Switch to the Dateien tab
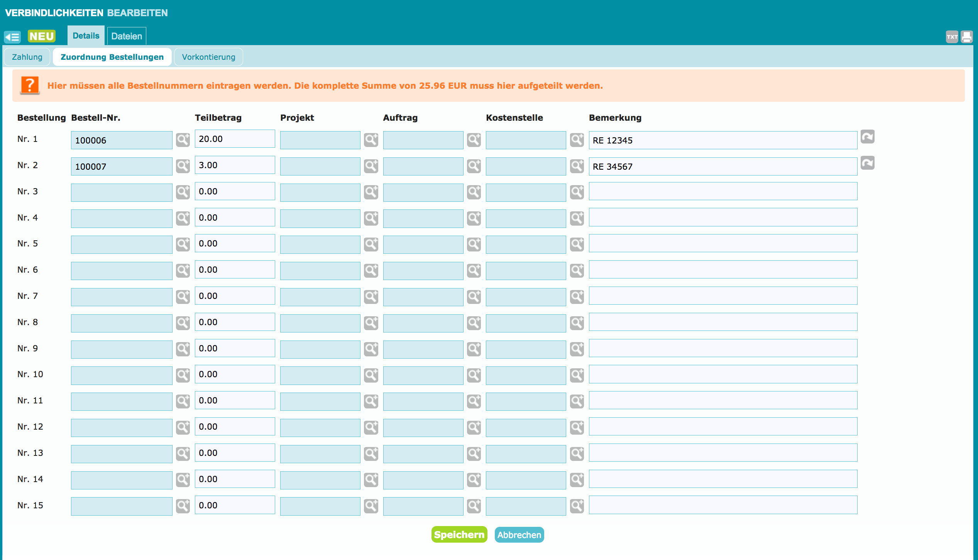The height and width of the screenshot is (560, 978). tap(127, 36)
